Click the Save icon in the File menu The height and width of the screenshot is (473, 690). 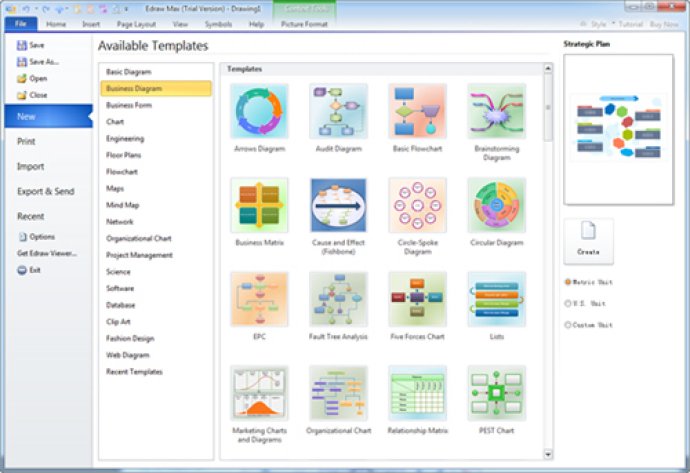tap(22, 45)
